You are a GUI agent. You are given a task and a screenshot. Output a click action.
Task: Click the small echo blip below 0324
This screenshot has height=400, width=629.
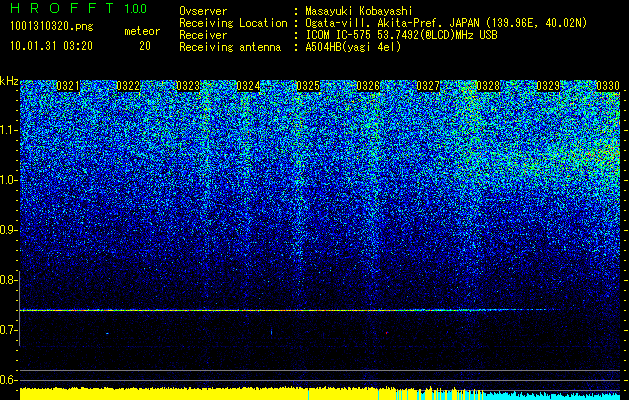(x=272, y=332)
